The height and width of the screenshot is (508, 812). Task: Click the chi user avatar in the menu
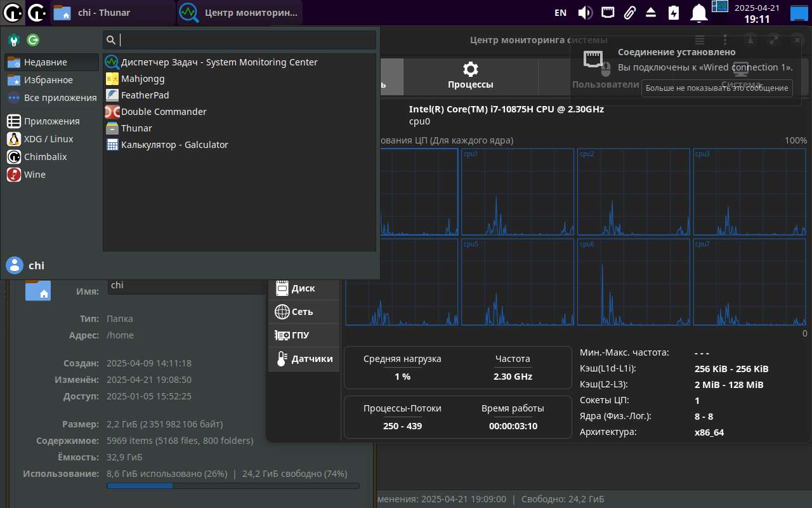tap(14, 265)
